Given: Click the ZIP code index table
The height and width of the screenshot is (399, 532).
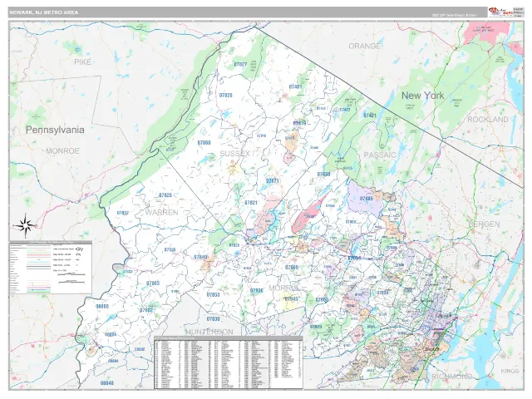Looking at the screenshot, I should pyautogui.click(x=229, y=362).
